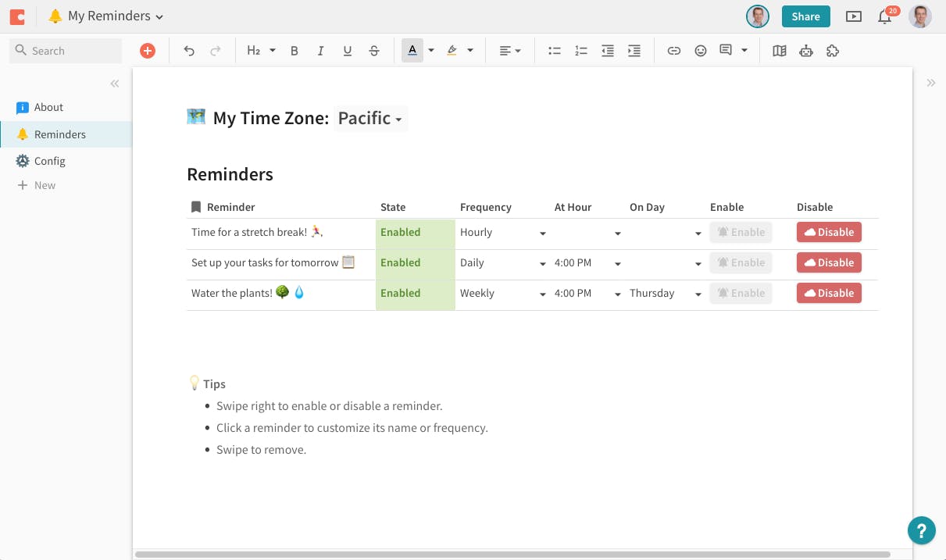Increase indent of the selection
This screenshot has width=946, height=560.
click(634, 51)
